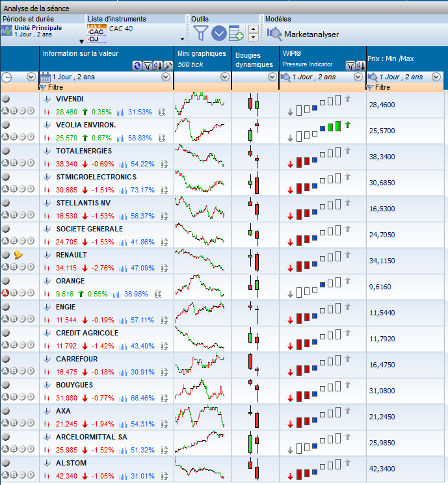
Task: Toggle the A marker on ALSTOM row
Action: click(5, 475)
